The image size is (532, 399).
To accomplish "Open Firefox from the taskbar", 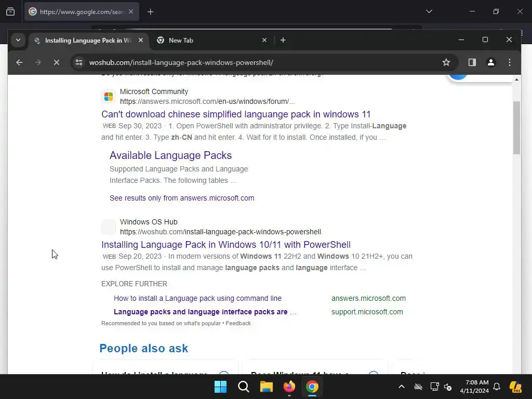I will 289,387.
